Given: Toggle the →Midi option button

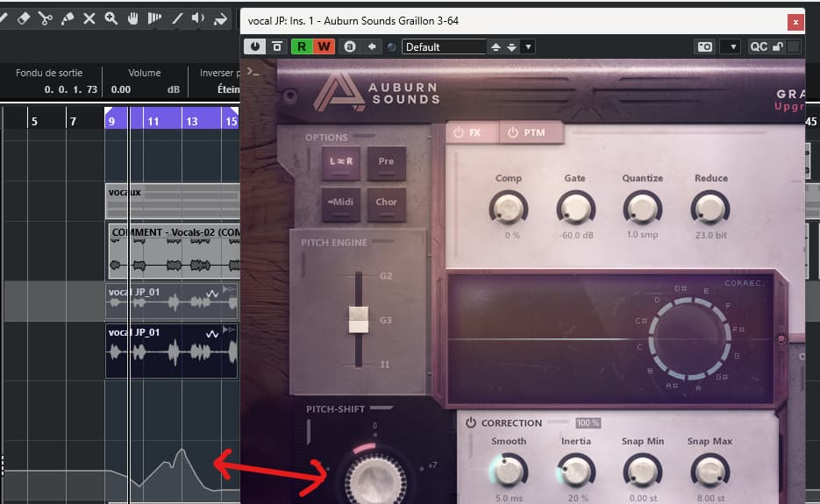Looking at the screenshot, I should (341, 204).
